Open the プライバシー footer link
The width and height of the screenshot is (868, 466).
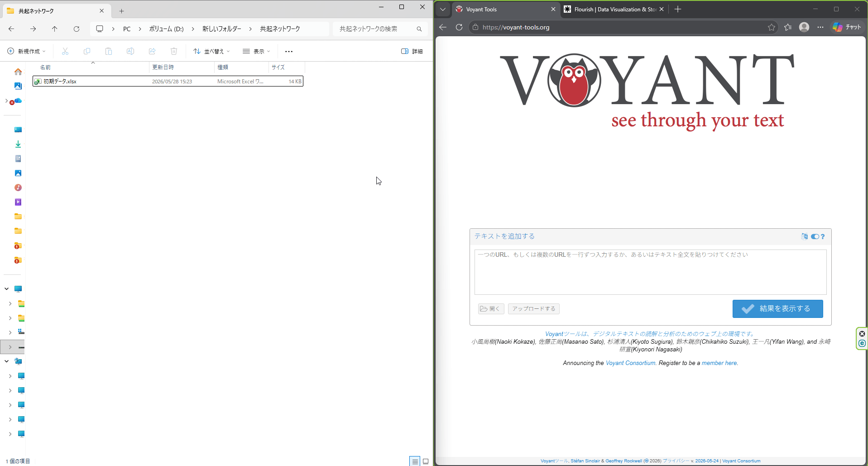point(676,461)
